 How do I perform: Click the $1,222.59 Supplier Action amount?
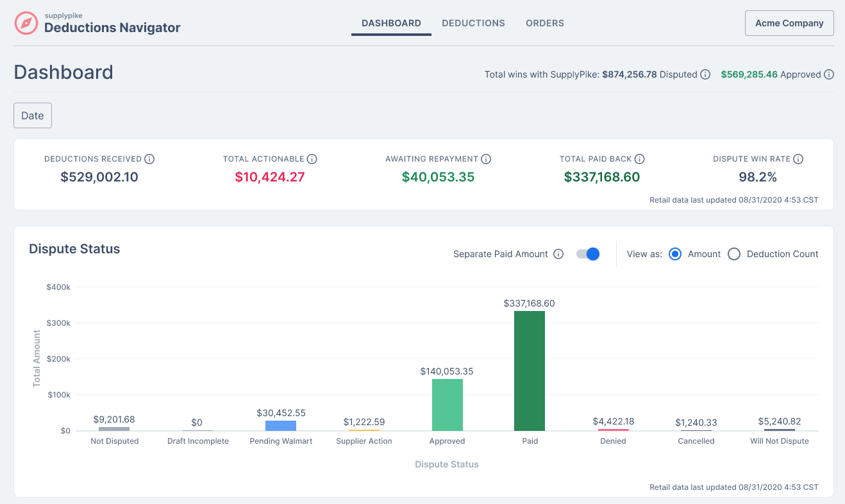364,422
